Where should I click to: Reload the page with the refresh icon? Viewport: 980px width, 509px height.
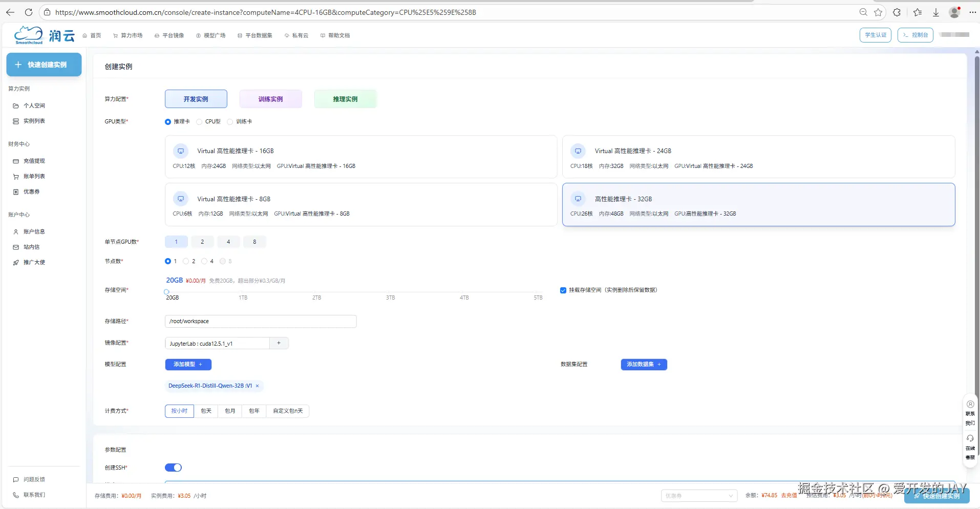[x=29, y=12]
